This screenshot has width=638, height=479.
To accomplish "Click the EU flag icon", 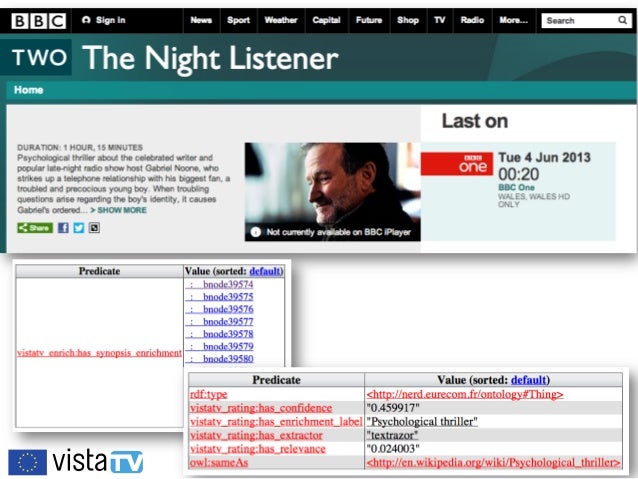I will (27, 462).
